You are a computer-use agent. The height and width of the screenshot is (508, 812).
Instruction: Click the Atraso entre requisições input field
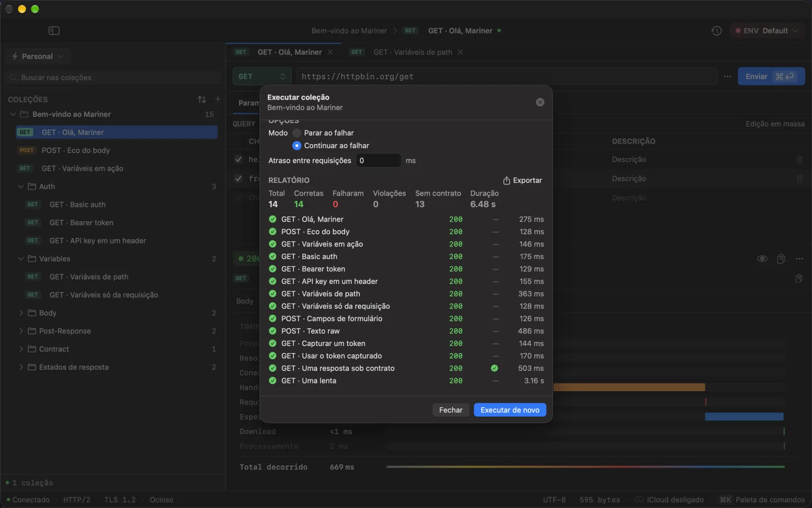[x=378, y=161]
